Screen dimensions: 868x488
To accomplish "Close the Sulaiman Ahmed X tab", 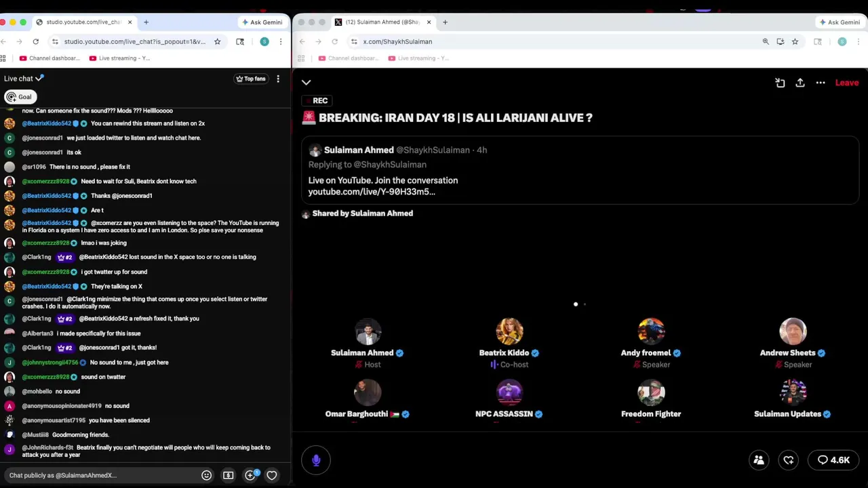I will point(429,22).
